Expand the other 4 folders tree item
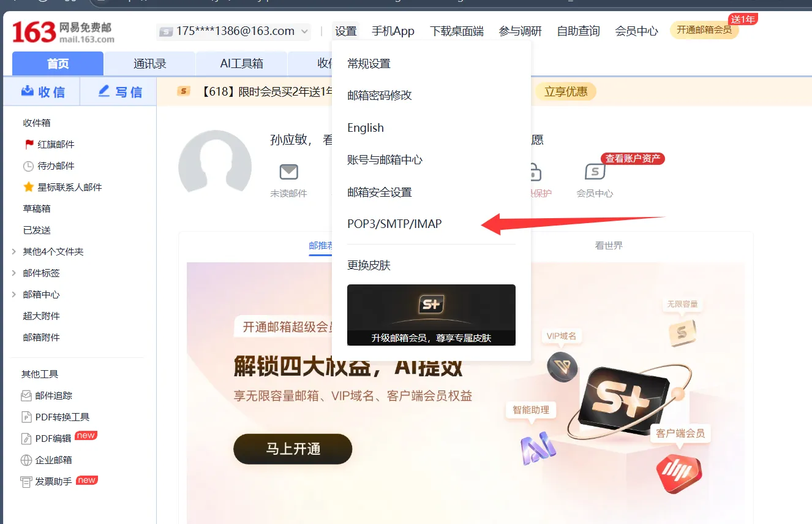The image size is (812, 524). pyautogui.click(x=14, y=252)
